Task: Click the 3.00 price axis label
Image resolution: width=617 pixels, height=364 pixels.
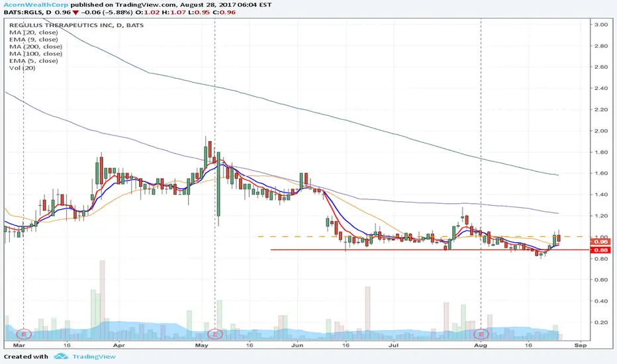Action: pyautogui.click(x=601, y=24)
